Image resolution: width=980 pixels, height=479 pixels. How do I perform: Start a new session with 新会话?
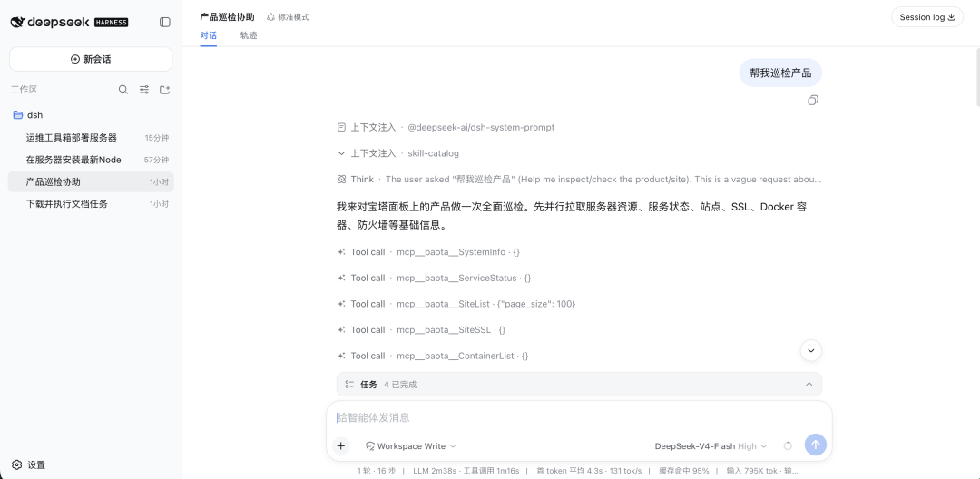click(91, 59)
